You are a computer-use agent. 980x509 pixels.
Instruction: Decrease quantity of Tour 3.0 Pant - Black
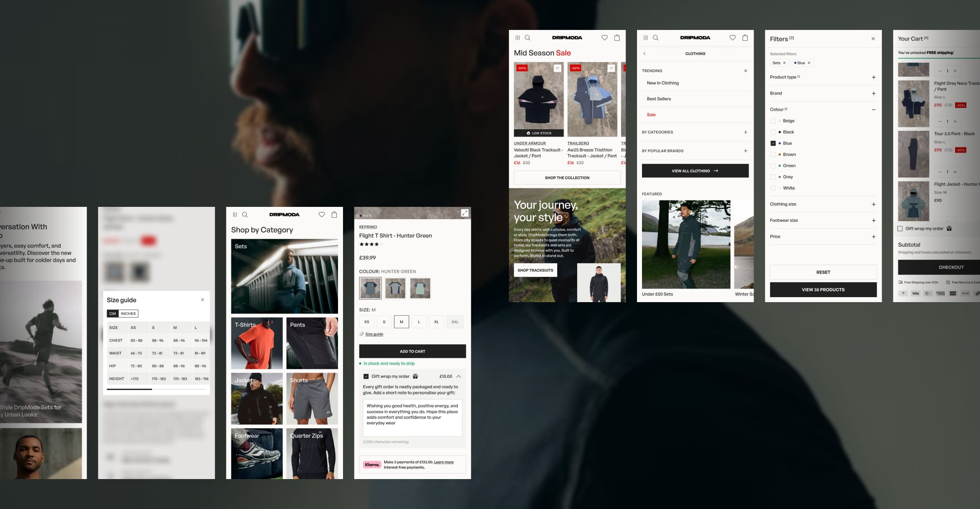tap(940, 172)
